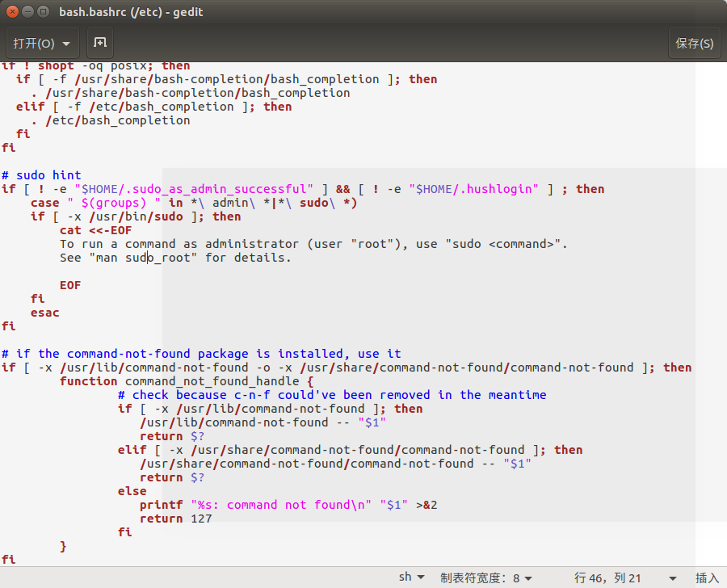Screen dimensions: 727x588
Task: Click the printf '%s: command not found\n' line
Action: [288, 505]
